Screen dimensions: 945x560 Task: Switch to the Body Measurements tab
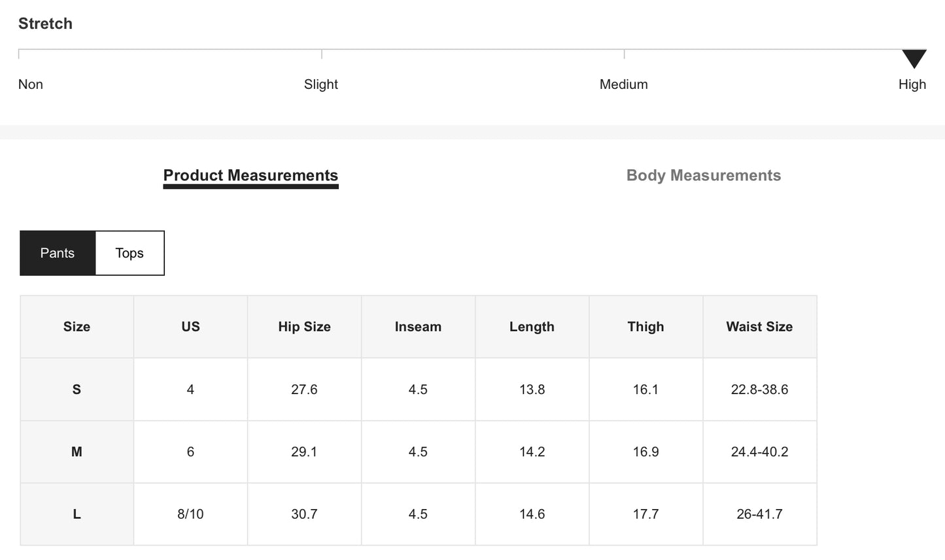coord(703,175)
